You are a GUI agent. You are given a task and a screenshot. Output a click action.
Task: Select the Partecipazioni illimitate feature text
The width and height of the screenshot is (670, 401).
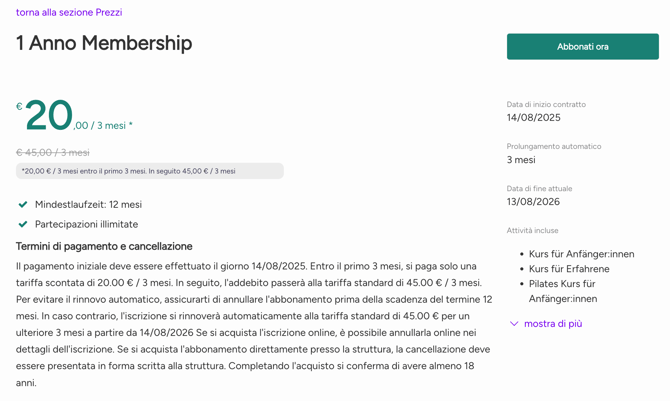86,225
